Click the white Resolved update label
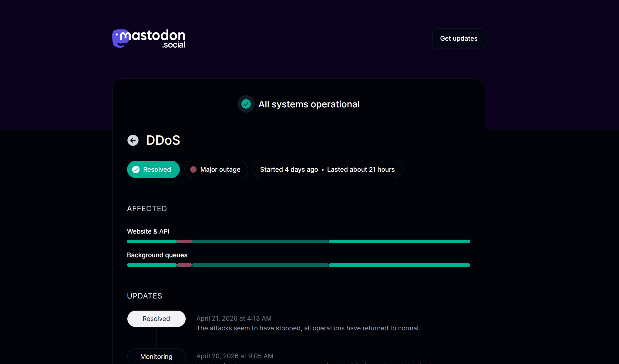This screenshot has width=619, height=364. coord(156,319)
